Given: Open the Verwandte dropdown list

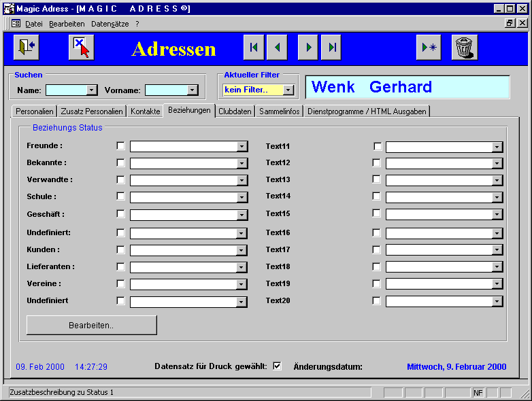Looking at the screenshot, I should point(242,180).
